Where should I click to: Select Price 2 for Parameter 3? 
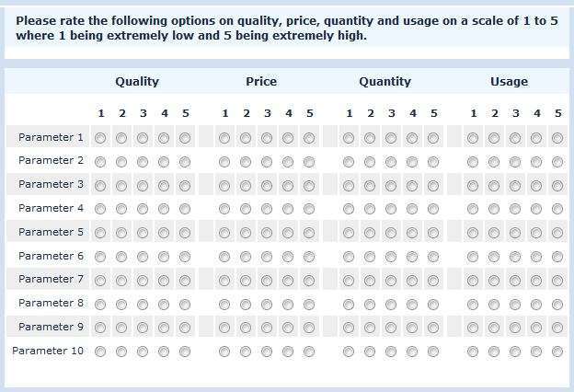click(x=246, y=186)
